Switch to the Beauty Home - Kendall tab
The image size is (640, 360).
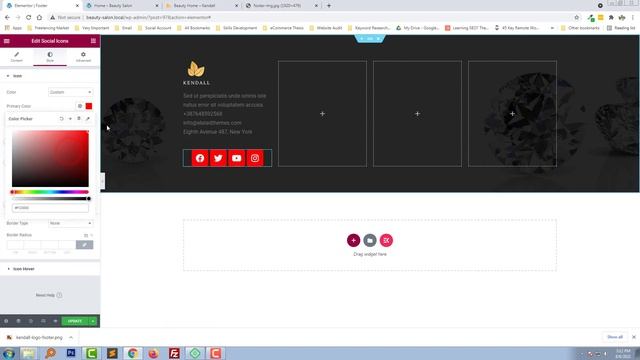point(201,6)
